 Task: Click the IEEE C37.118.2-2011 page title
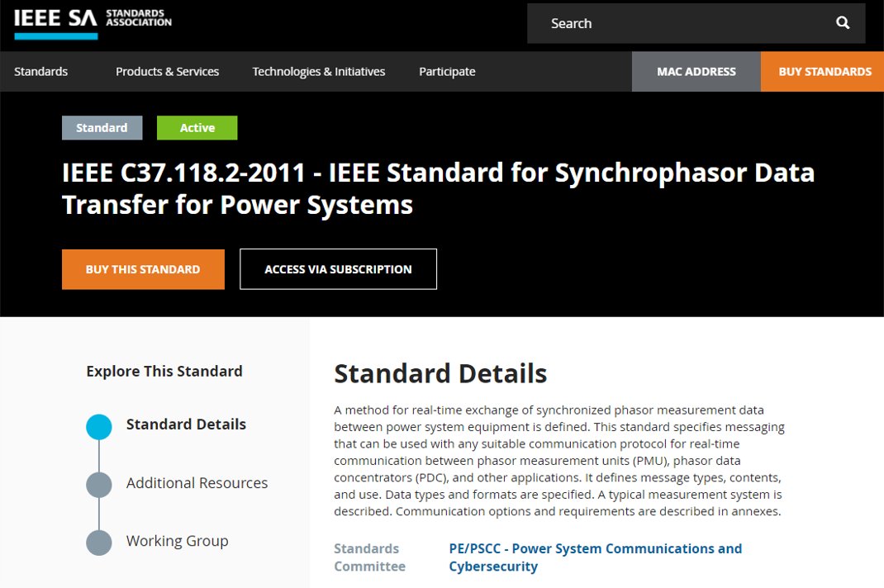click(438, 188)
